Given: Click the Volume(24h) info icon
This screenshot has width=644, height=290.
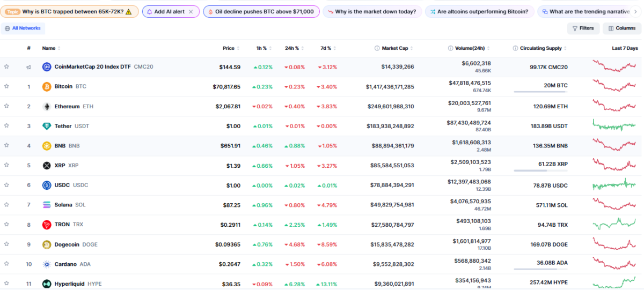Looking at the screenshot, I should pyautogui.click(x=450, y=48).
